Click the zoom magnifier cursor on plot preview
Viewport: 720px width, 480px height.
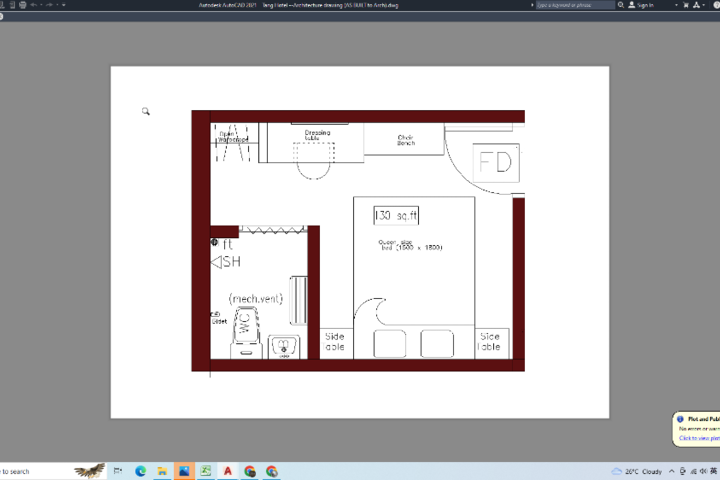point(146,111)
